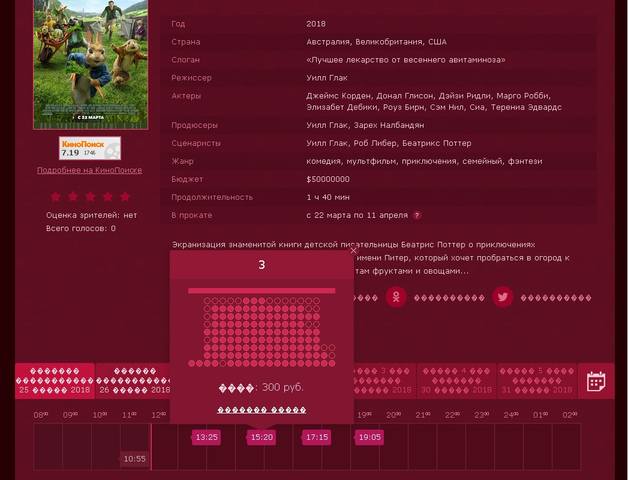Screen dimensions: 628x480
Task: Rate the film with the fifth star
Action: [x=125, y=197]
